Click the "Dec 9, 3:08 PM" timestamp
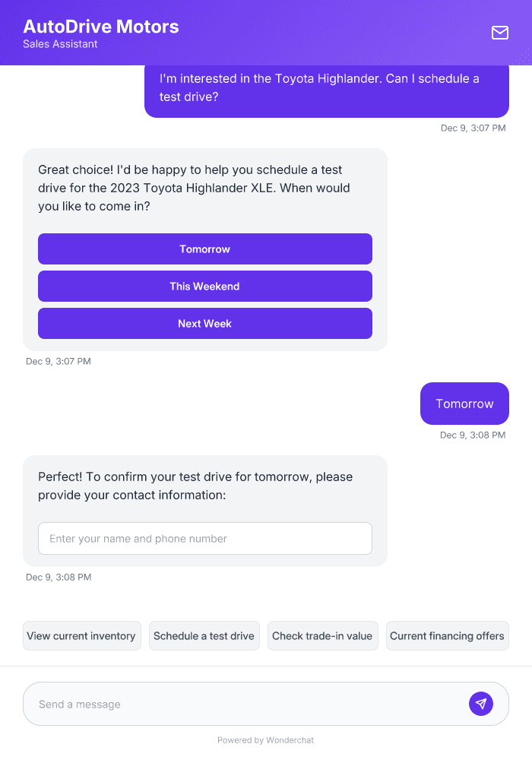This screenshot has width=532, height=760. click(x=472, y=435)
